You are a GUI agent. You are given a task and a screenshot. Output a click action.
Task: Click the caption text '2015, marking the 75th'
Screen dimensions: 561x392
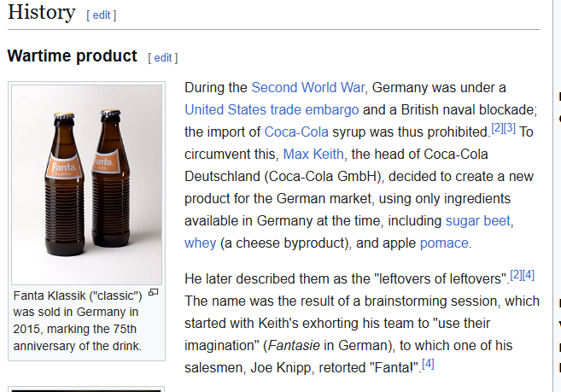(75, 329)
